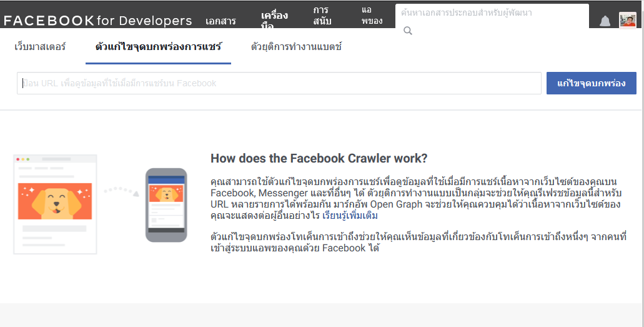Open the แอพของฉัน apps menu
Viewport: 644px width, 327px height.
[x=372, y=16]
